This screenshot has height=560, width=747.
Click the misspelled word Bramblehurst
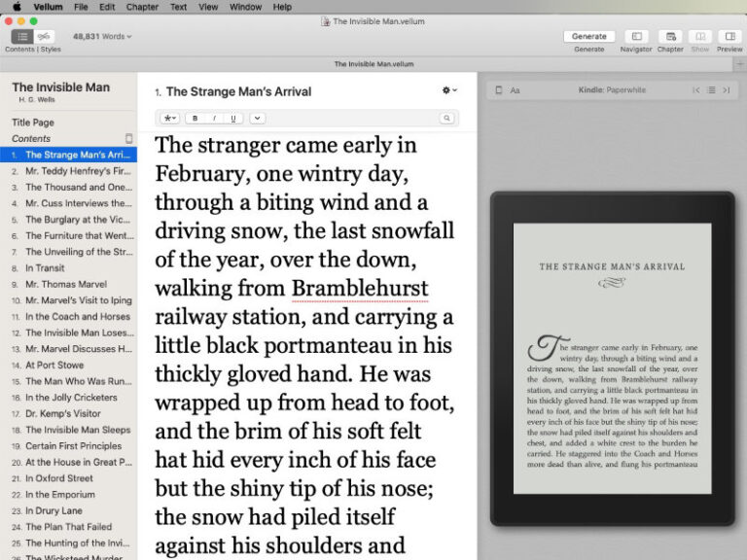(x=360, y=289)
